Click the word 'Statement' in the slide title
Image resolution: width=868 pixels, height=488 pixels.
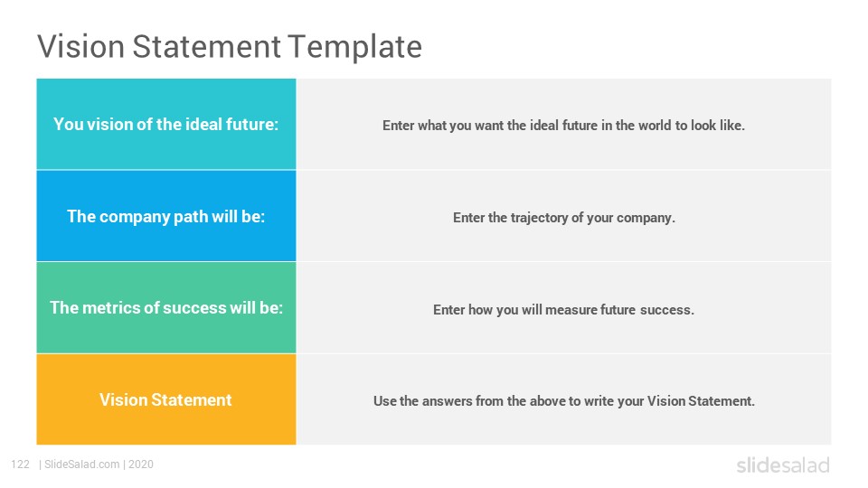point(206,46)
